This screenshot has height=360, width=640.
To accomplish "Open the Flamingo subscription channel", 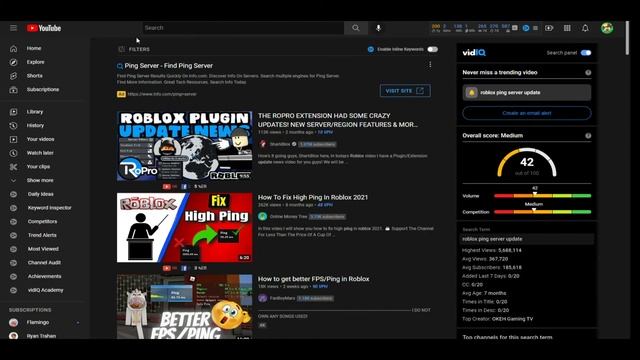I will click(x=38, y=322).
